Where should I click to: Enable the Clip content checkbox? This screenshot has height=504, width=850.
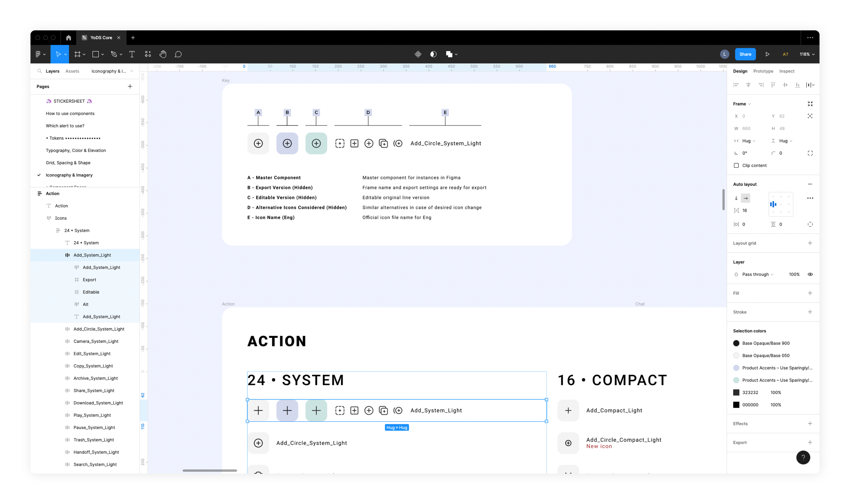click(736, 165)
